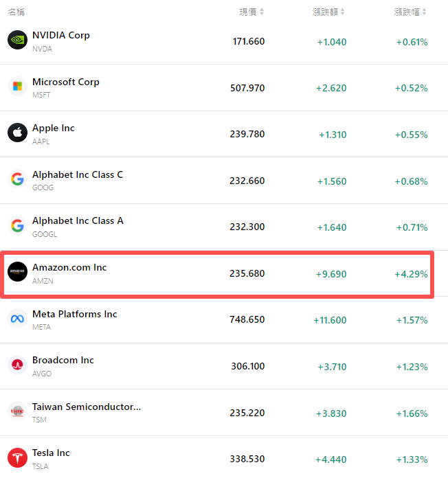Open the Amazon.com Inc stock link
Screen dimensions: 448x478
(x=69, y=267)
